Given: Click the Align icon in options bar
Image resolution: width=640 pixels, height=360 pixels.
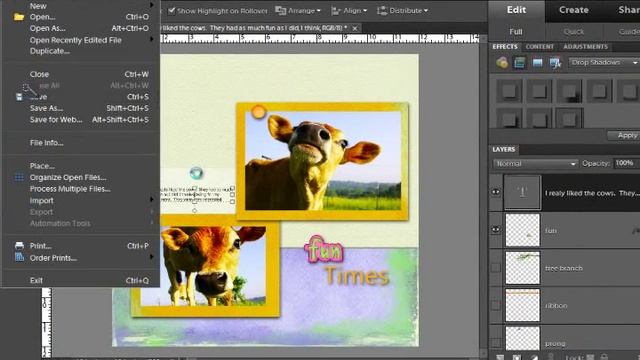Looking at the screenshot, I should coord(336,11).
